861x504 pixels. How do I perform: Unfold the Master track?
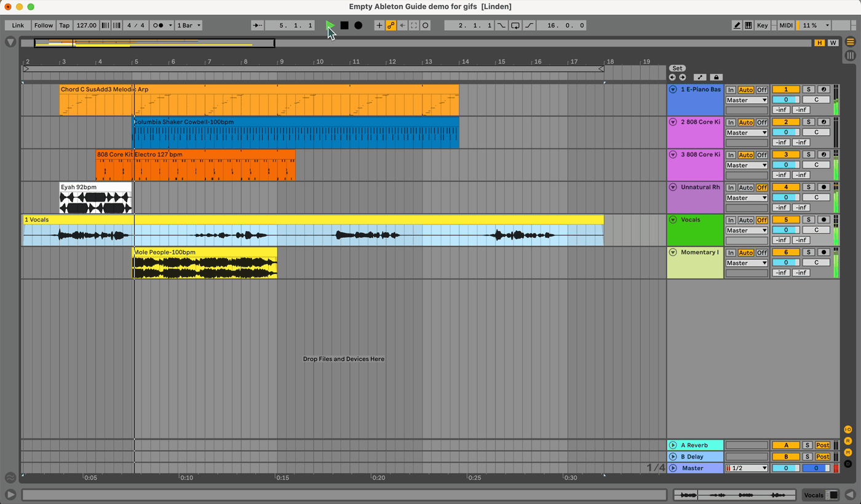tap(673, 468)
